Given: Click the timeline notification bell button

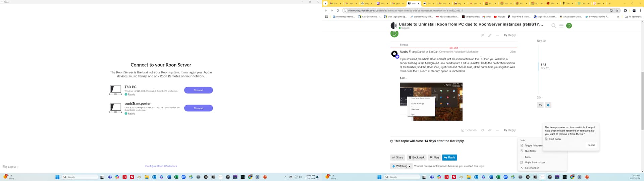Looking at the screenshot, I should coord(548,105).
